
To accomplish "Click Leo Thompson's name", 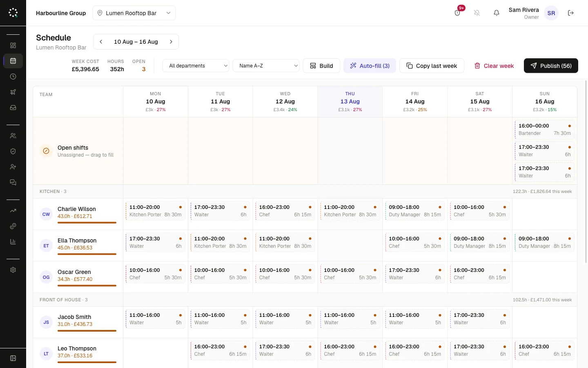I will point(77,348).
